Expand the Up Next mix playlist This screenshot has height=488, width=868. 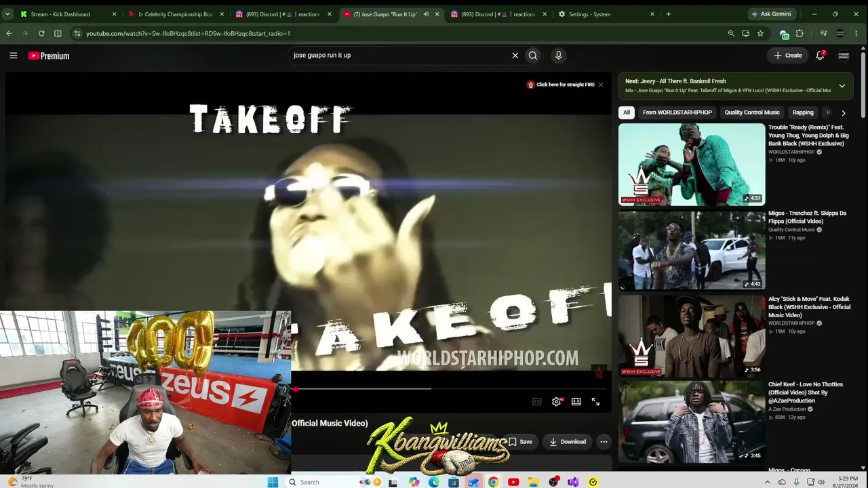(x=842, y=86)
